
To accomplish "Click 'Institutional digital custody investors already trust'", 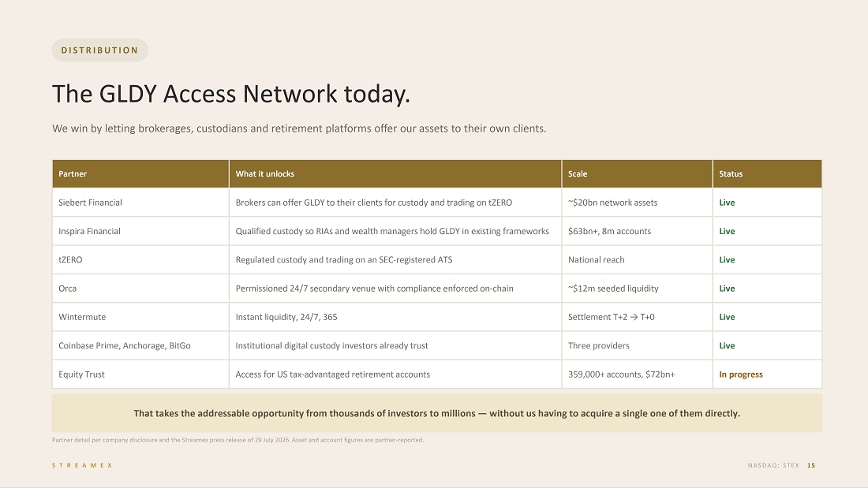I will click(x=331, y=346).
